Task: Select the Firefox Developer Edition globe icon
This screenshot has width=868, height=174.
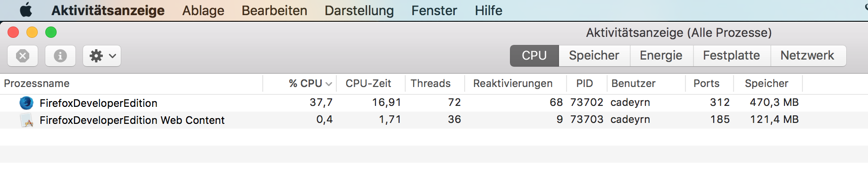Action: (26, 103)
